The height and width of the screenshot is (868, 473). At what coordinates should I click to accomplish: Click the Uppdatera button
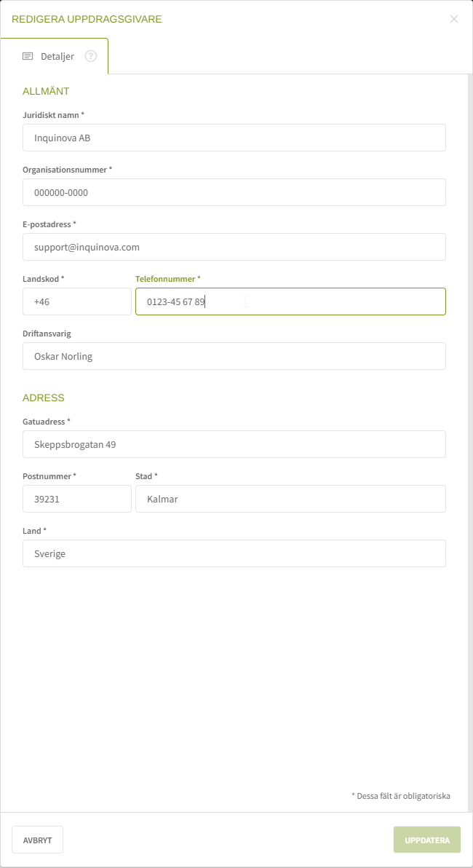click(x=427, y=840)
